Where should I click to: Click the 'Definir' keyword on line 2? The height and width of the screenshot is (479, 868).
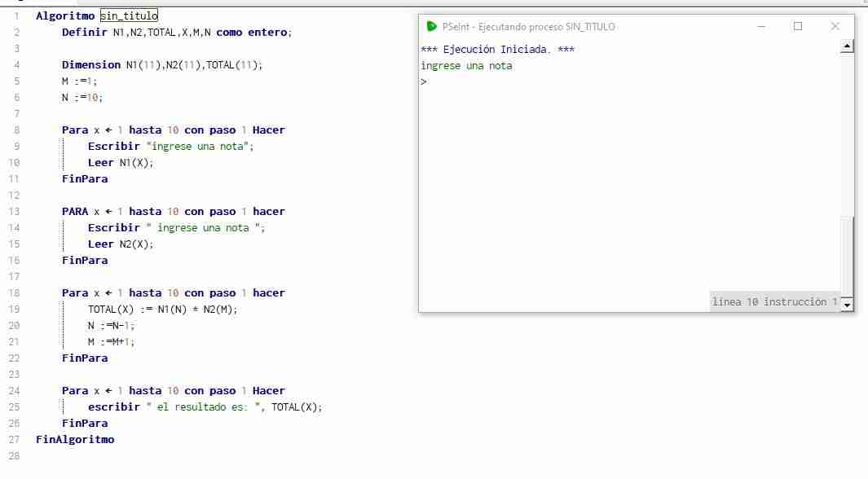85,32
